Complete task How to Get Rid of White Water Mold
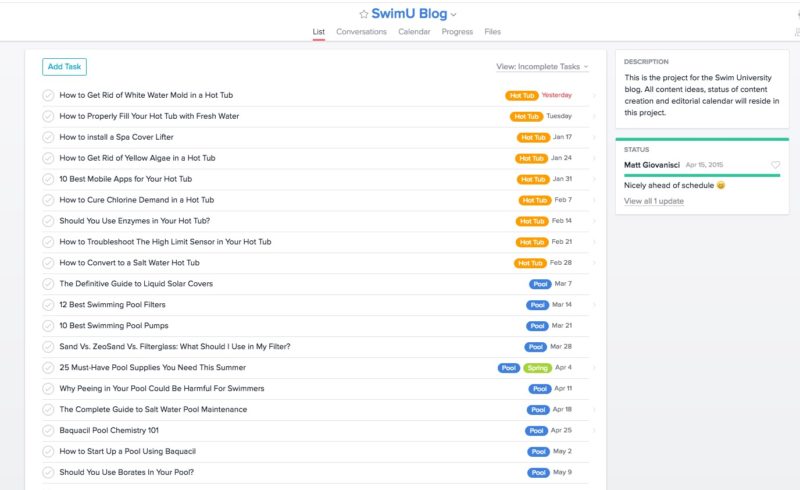The height and width of the screenshot is (490, 800). (48, 95)
